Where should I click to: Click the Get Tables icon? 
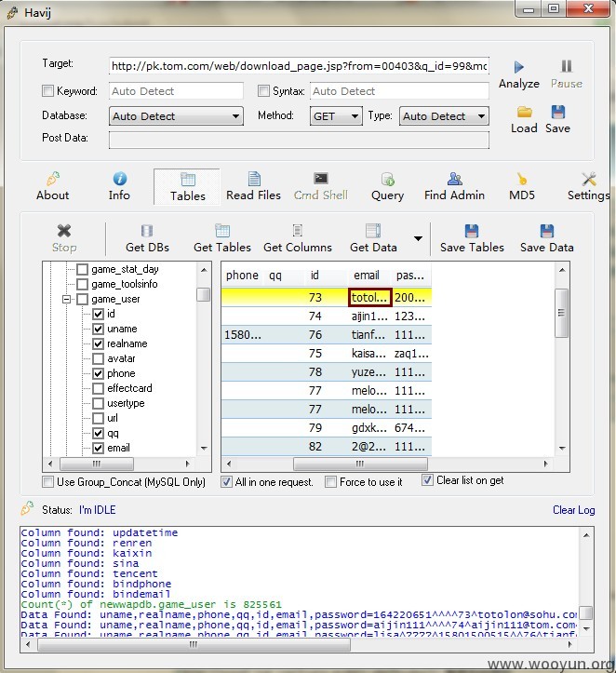click(222, 231)
